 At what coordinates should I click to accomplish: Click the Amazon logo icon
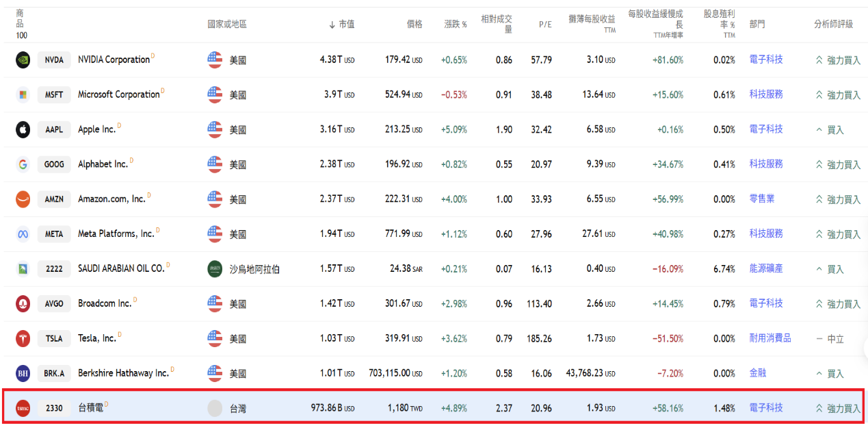tap(23, 199)
